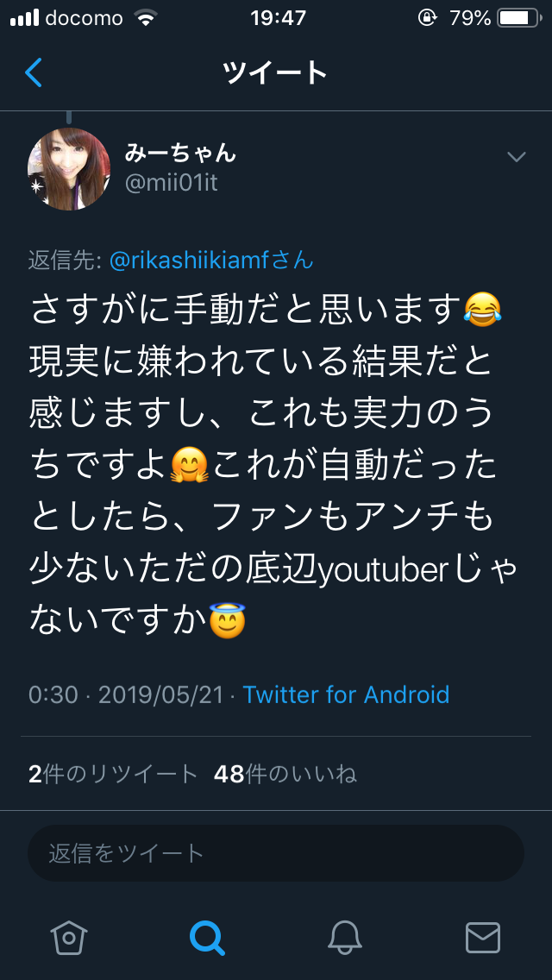View the 2件のリツイート list
The width and height of the screenshot is (552, 980).
(113, 774)
